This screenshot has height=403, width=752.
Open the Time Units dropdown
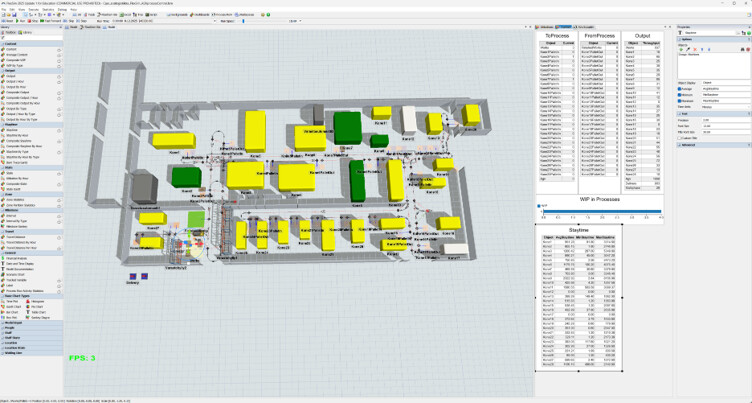(x=726, y=107)
